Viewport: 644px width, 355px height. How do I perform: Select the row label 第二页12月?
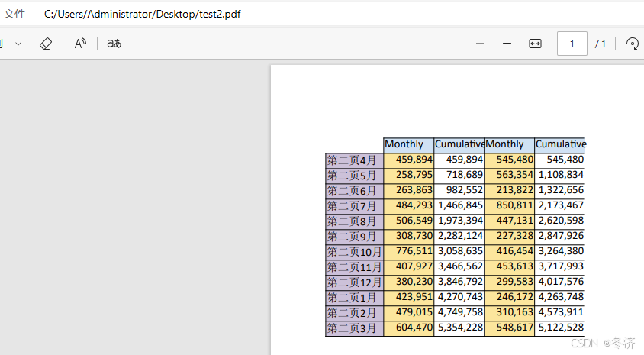pyautogui.click(x=355, y=282)
